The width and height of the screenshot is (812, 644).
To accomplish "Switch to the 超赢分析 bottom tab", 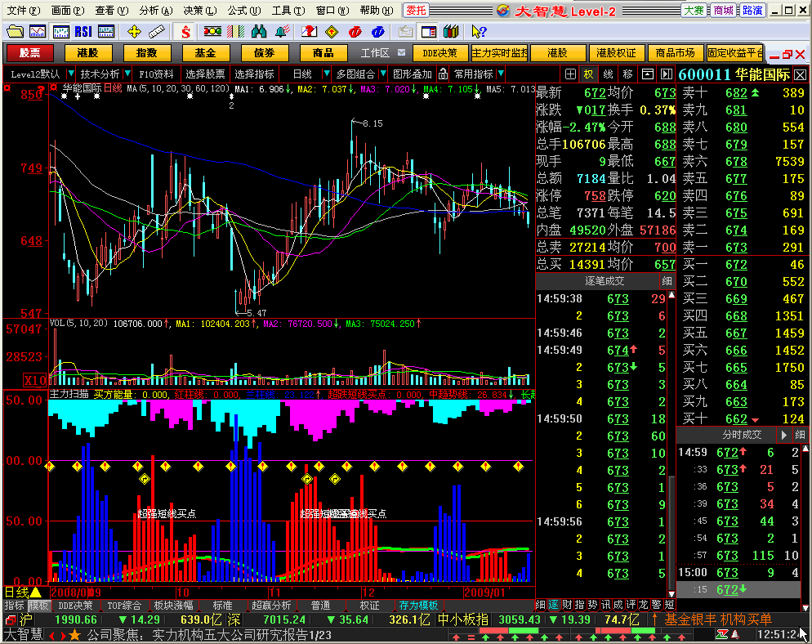I will [x=271, y=605].
